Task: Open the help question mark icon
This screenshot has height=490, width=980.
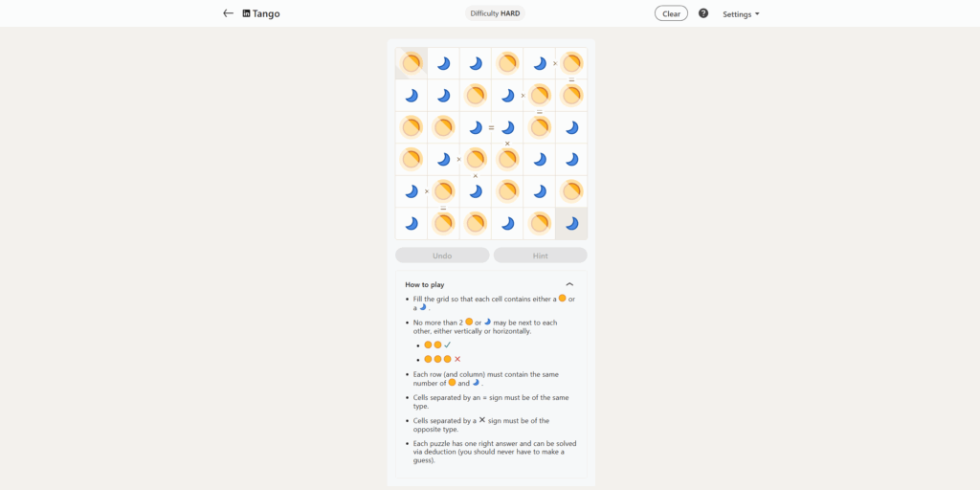Action: pyautogui.click(x=703, y=13)
